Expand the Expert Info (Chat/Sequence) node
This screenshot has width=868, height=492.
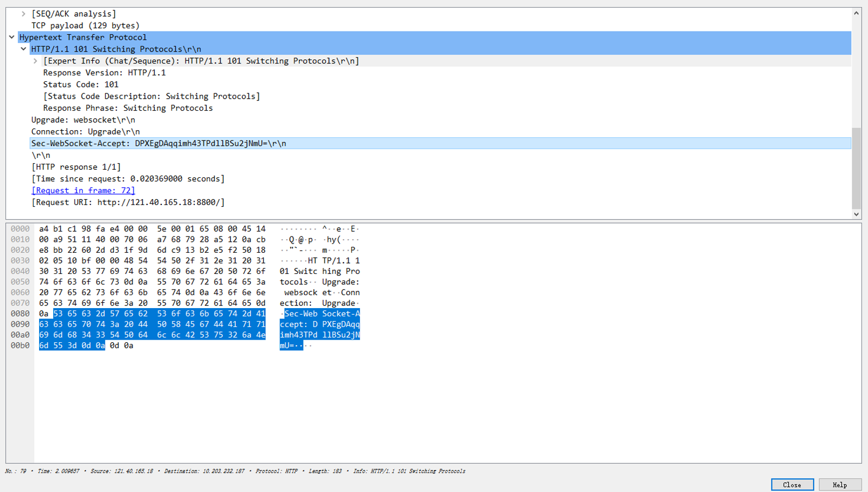tap(35, 61)
